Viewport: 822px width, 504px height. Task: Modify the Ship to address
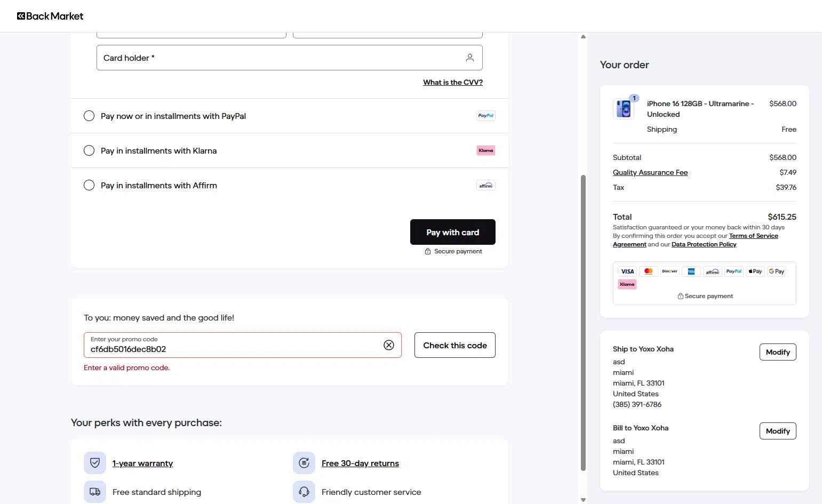[778, 352]
